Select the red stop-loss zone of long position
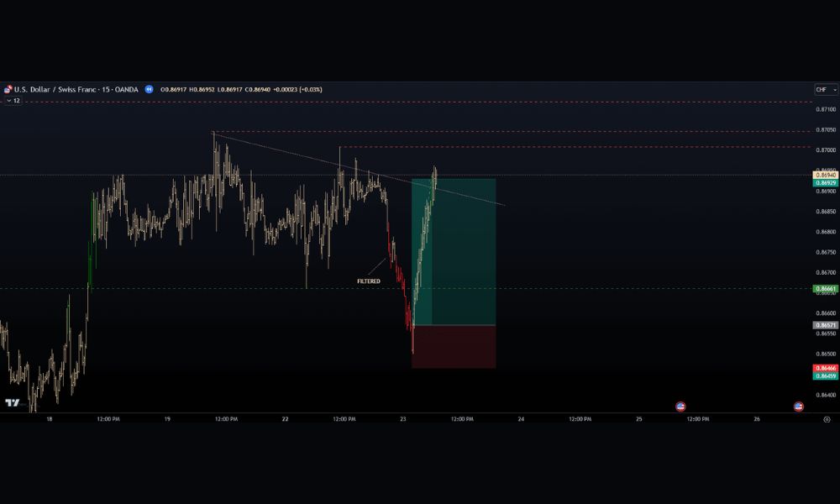 [454, 346]
